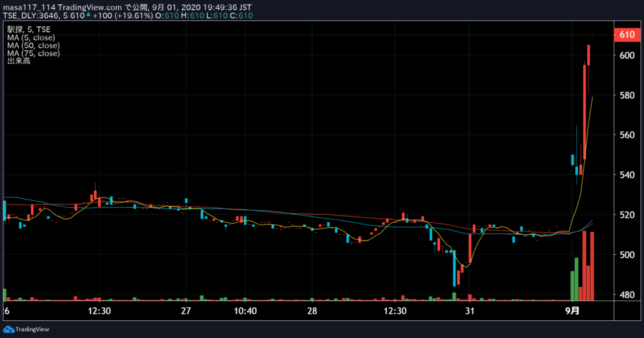
Task: Click the 540 price axis label
Action: [x=627, y=175]
